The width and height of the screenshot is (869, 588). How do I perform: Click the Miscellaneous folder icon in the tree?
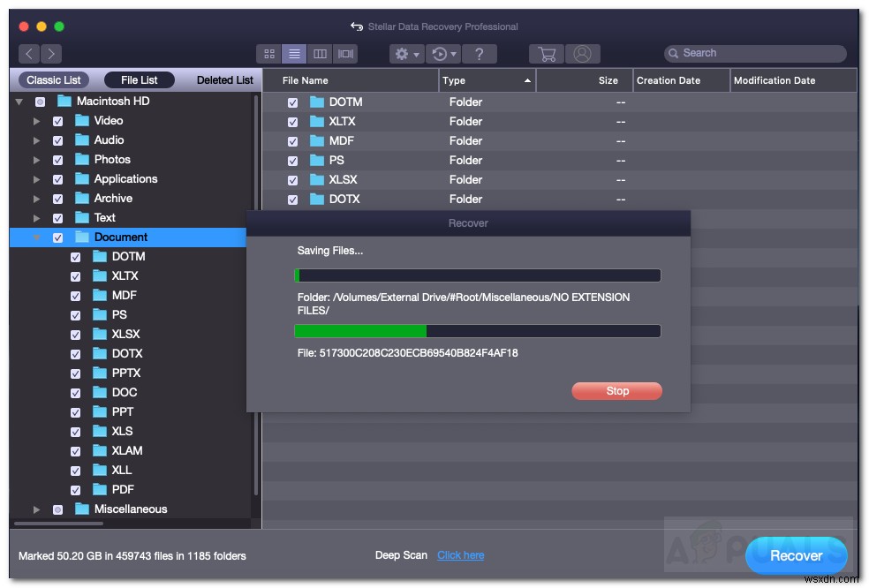pos(82,509)
